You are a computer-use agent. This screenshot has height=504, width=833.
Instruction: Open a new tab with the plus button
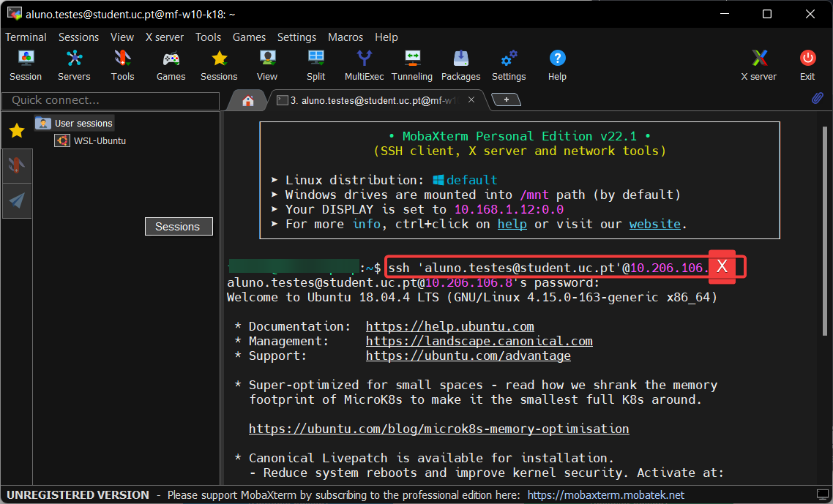point(507,99)
